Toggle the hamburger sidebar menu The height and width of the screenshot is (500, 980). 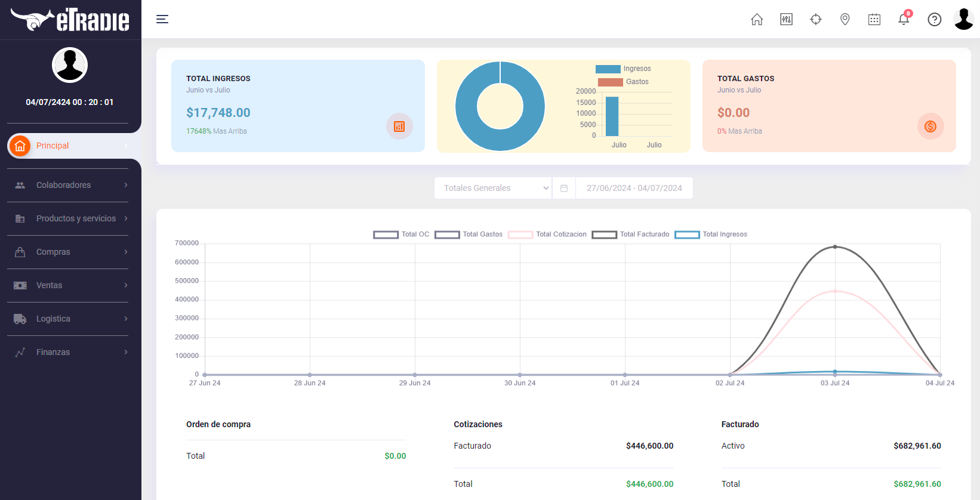[x=162, y=19]
